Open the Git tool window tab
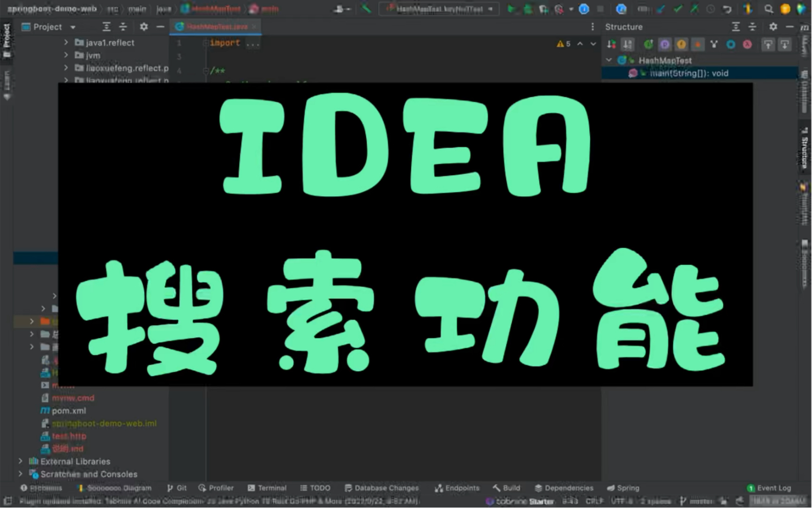This screenshot has width=812, height=508. pyautogui.click(x=177, y=488)
